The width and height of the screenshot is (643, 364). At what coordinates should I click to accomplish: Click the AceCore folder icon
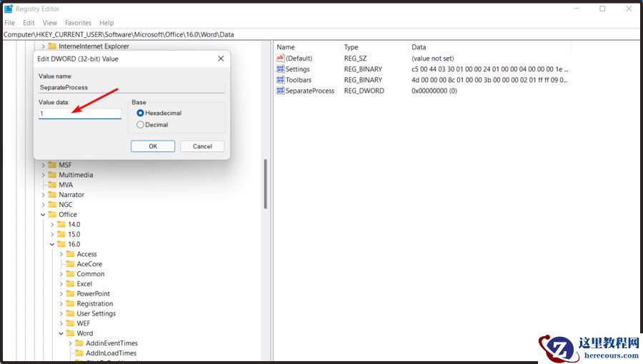click(70, 263)
